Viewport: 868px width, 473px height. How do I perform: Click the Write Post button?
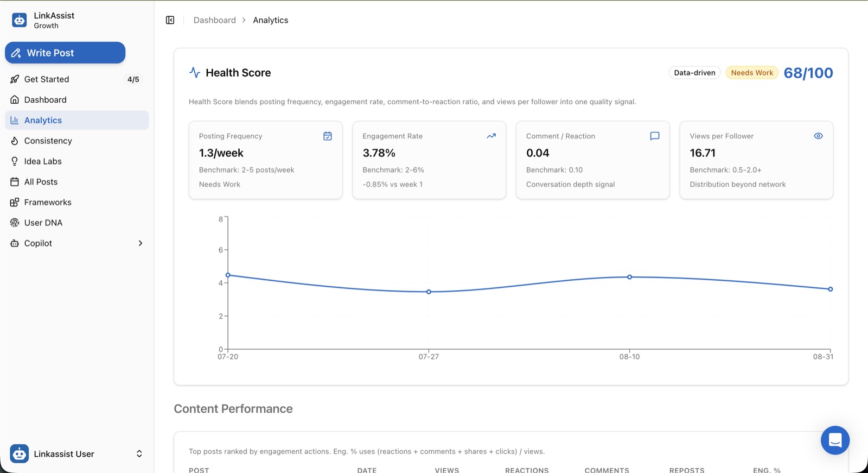[x=65, y=53]
